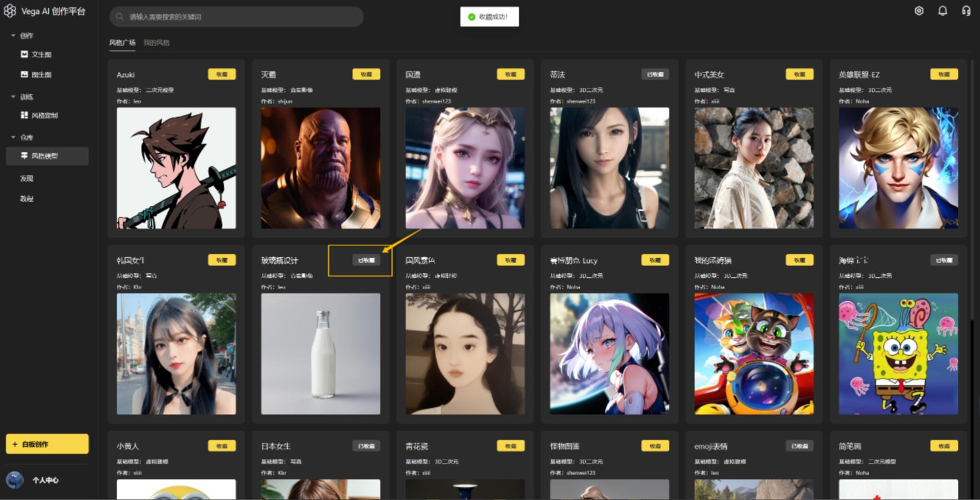Click 收藏 on the 青花瓷 card
Image resolution: width=980 pixels, height=500 pixels.
[x=510, y=446]
